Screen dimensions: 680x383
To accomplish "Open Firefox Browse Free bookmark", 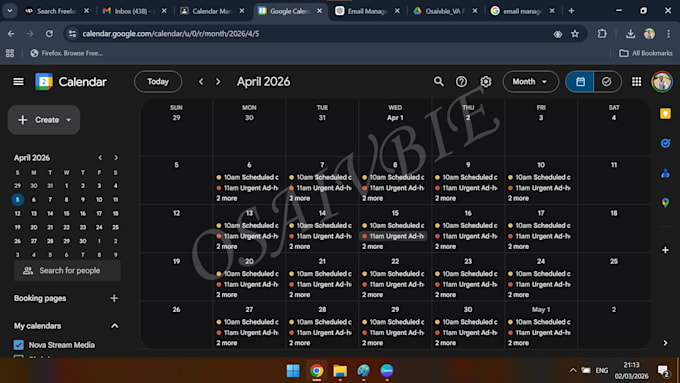I will 66,53.
